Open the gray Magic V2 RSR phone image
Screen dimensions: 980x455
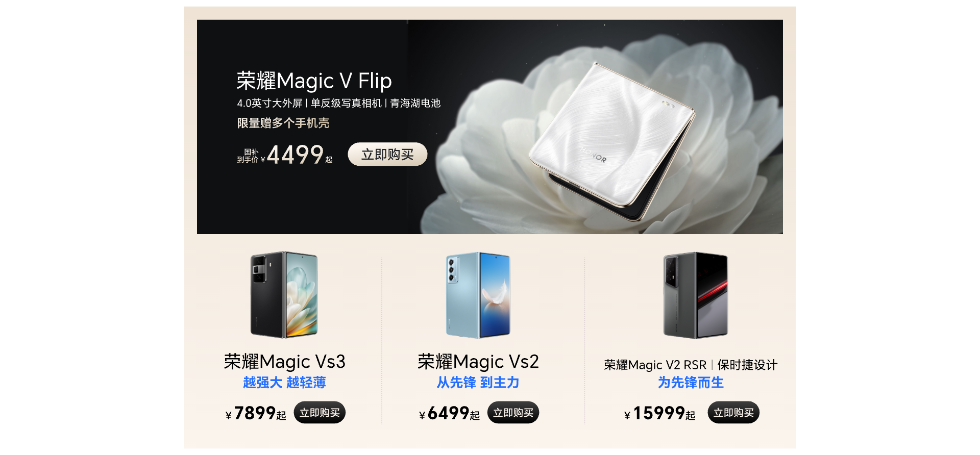point(696,295)
